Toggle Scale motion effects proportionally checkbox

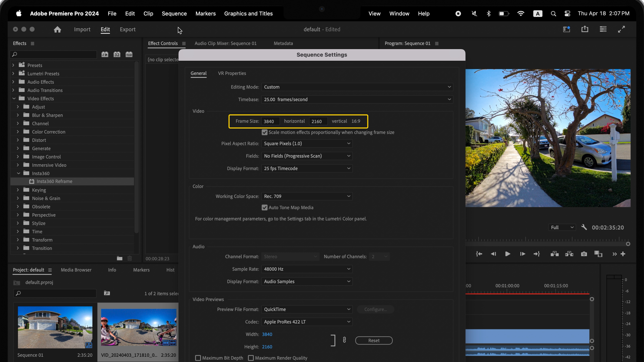[x=265, y=132]
